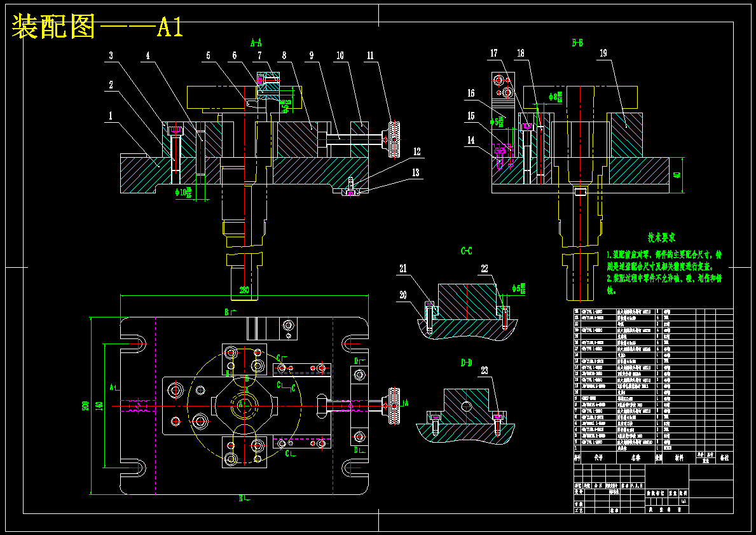
Task: Select part callout number 22
Action: [x=485, y=268]
